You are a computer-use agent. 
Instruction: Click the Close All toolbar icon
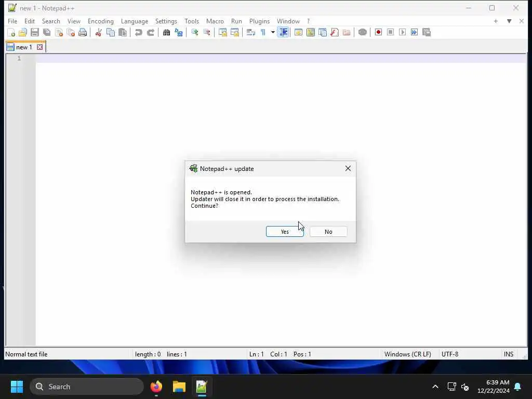click(71, 32)
